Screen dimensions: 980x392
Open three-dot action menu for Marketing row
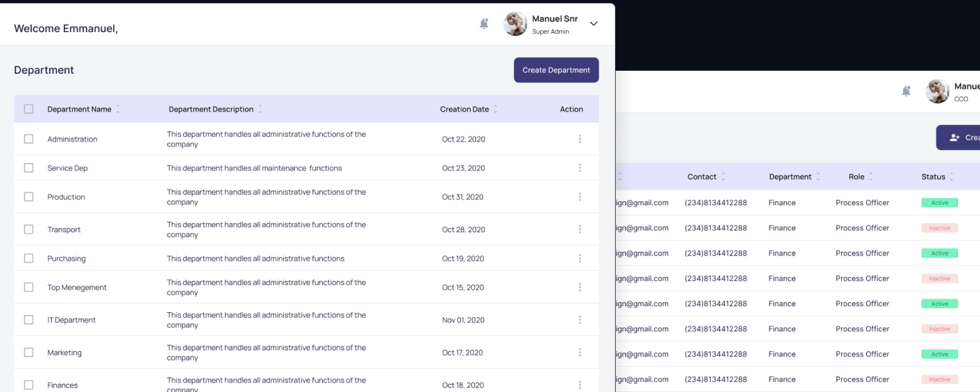pyautogui.click(x=580, y=352)
